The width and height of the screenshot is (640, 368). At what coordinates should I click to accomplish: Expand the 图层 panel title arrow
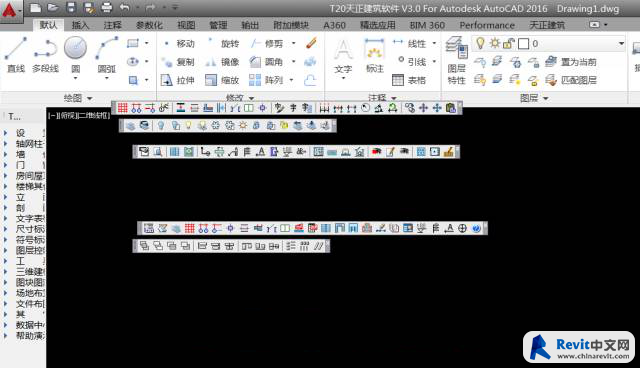[545, 98]
